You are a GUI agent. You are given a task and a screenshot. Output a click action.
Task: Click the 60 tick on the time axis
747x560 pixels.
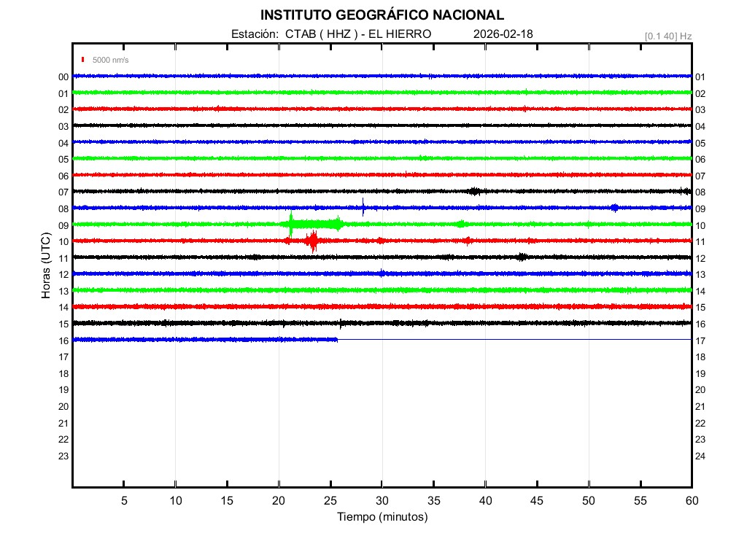tap(691, 501)
